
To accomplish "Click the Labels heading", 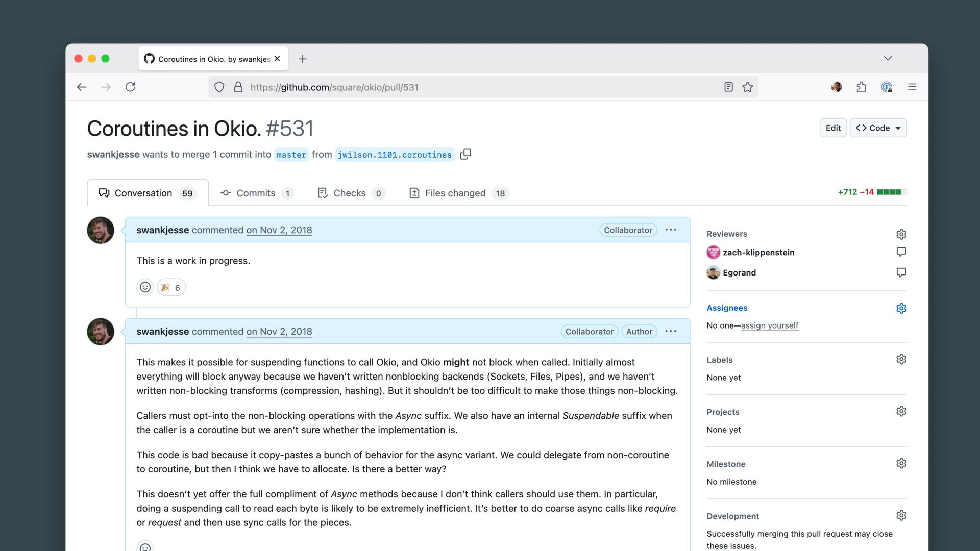I will pos(720,360).
